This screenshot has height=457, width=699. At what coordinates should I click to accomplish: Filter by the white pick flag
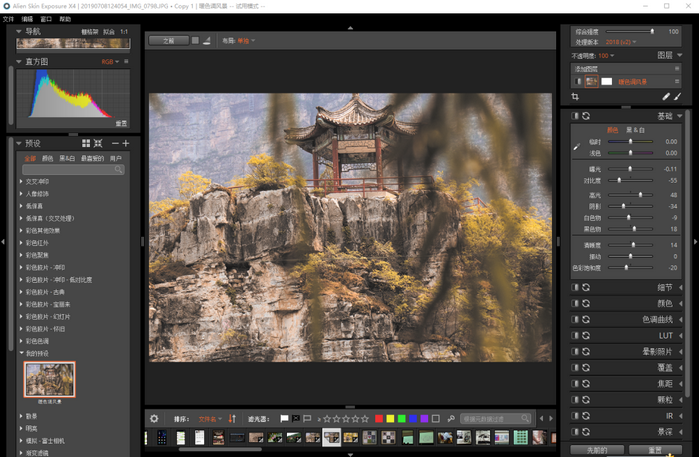pyautogui.click(x=284, y=419)
